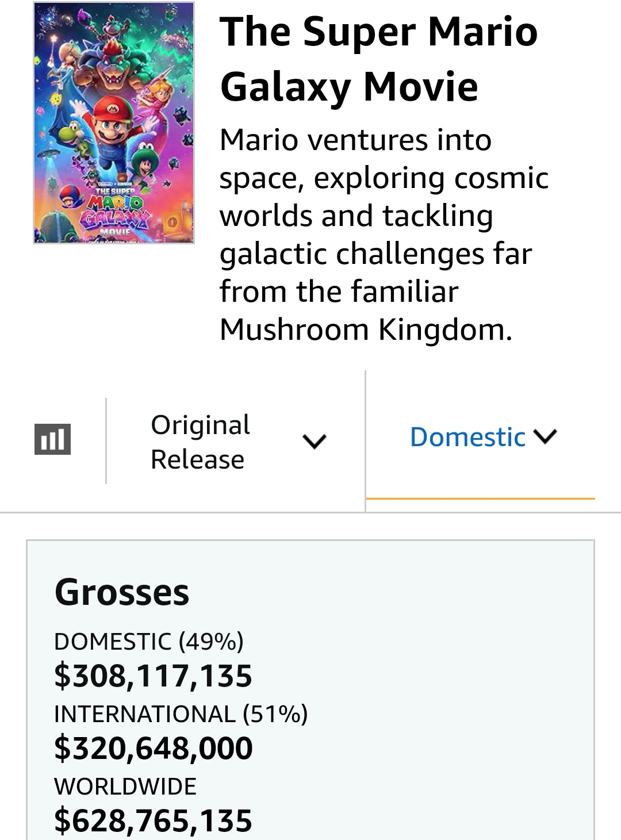Click the INTERNATIONAL (51%) label
621x840 pixels.
[181, 714]
